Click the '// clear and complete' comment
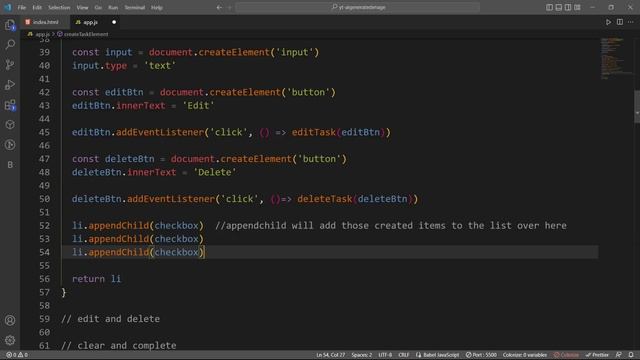The width and height of the screenshot is (640, 360). 119,346
